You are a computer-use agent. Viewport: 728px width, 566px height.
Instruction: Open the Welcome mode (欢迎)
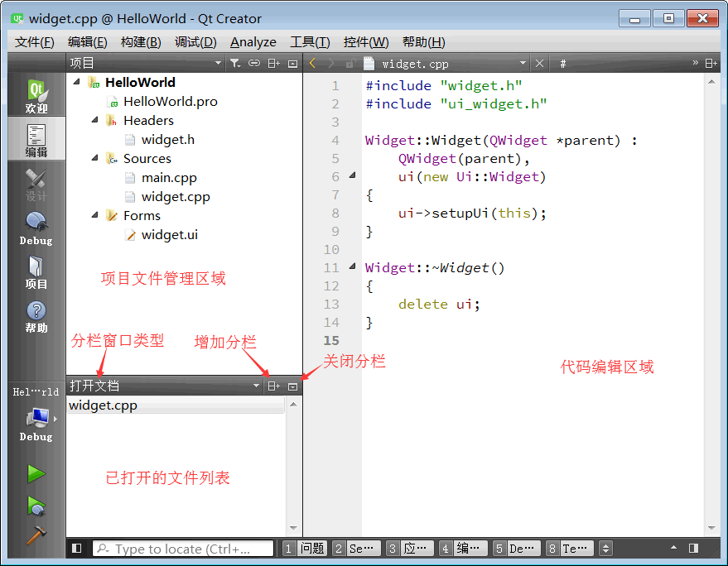(x=36, y=95)
